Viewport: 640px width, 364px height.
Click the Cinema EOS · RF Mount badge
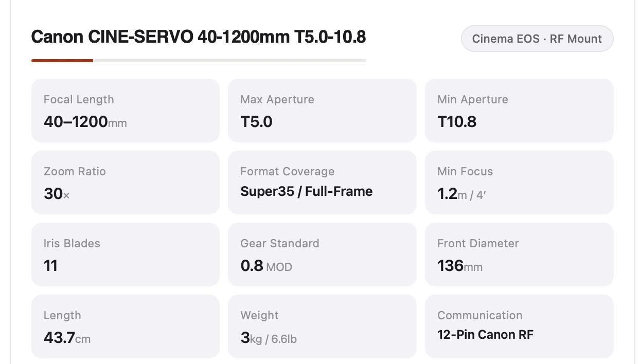point(537,39)
